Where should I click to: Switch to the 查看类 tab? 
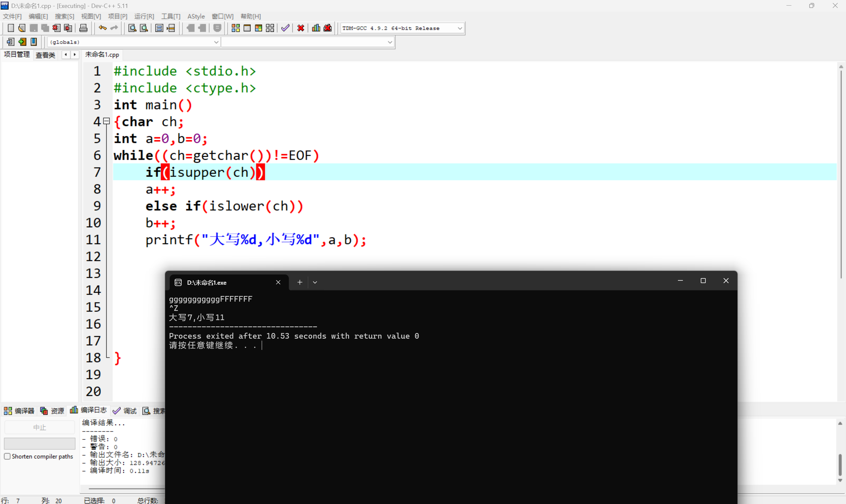click(x=45, y=55)
